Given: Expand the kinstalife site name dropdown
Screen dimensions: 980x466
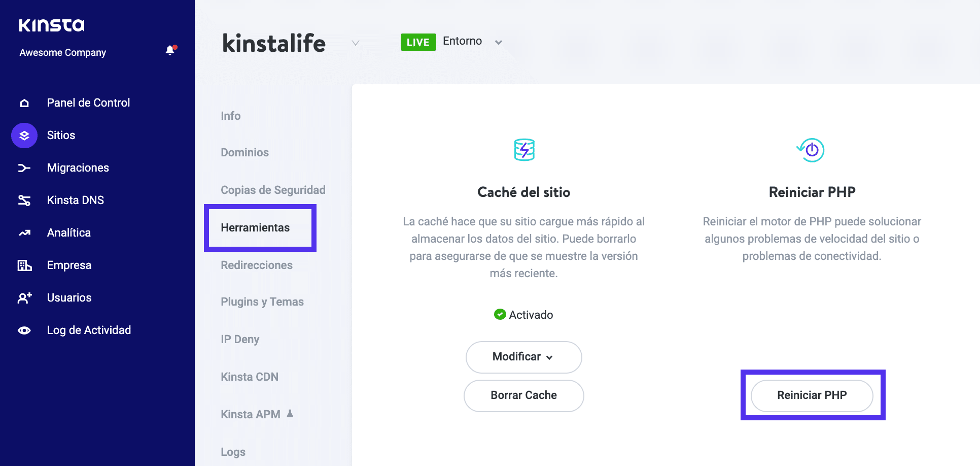Looking at the screenshot, I should pos(355,44).
